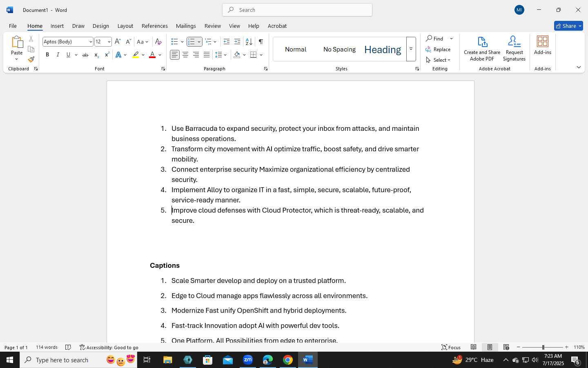Align paragraph to the right
Image resolution: width=588 pixels, height=368 pixels.
pyautogui.click(x=196, y=55)
